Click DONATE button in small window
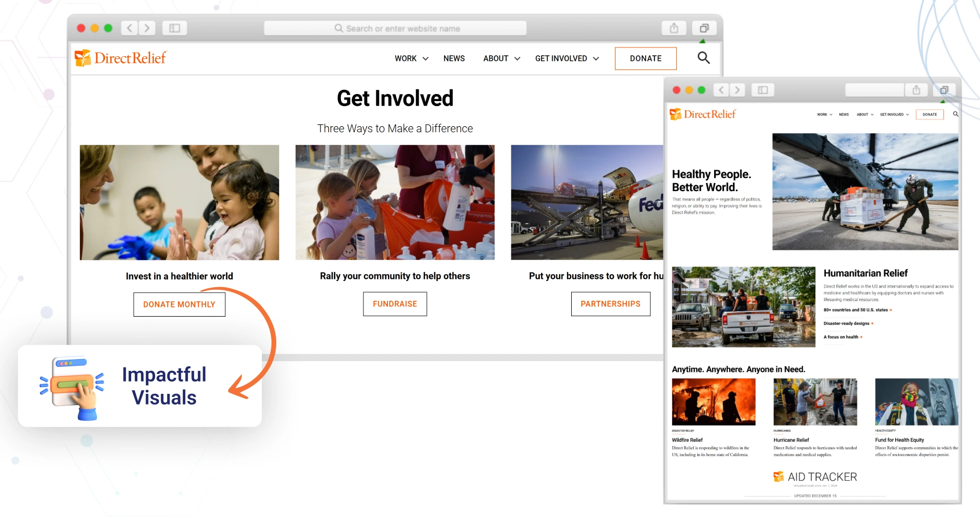The image size is (980, 518). (x=929, y=114)
